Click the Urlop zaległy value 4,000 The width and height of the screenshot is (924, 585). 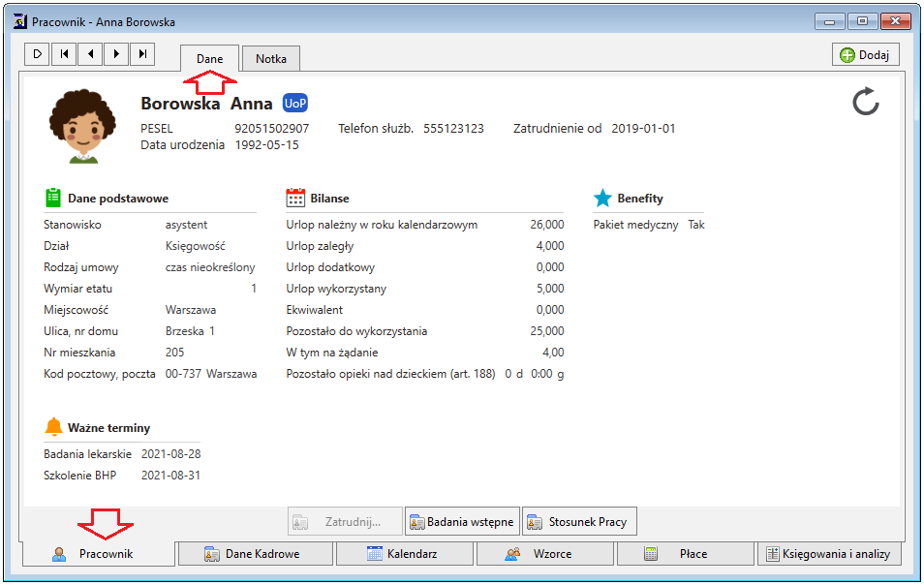click(x=550, y=246)
